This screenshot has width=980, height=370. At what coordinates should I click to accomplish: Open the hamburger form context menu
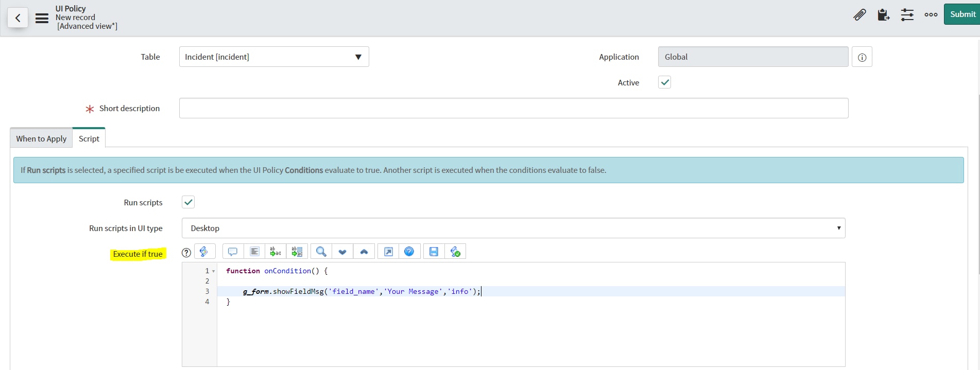42,18
